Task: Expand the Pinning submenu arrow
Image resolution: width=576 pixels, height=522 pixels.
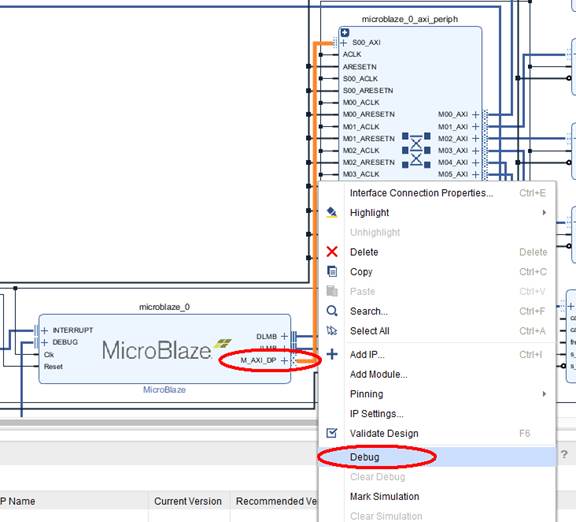Action: click(x=544, y=394)
